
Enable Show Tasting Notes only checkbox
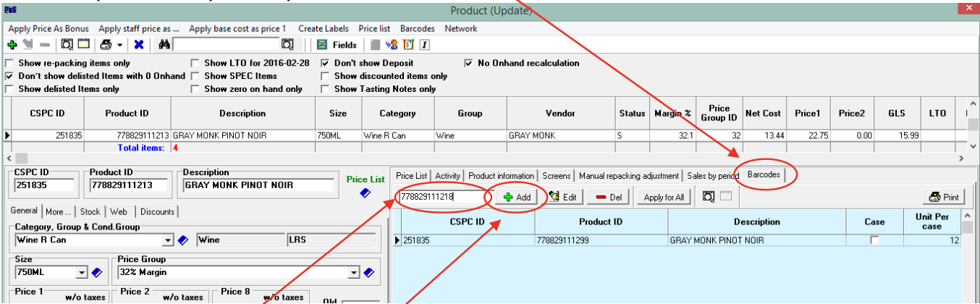tap(325, 88)
